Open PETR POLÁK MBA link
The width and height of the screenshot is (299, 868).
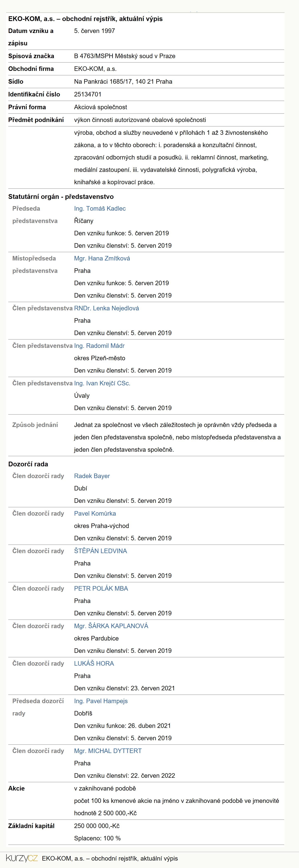[101, 588]
